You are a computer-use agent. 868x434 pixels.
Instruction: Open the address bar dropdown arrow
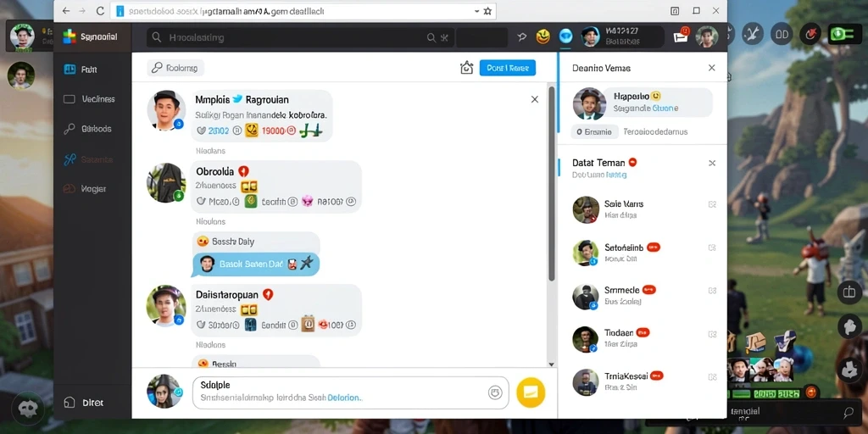click(x=476, y=11)
